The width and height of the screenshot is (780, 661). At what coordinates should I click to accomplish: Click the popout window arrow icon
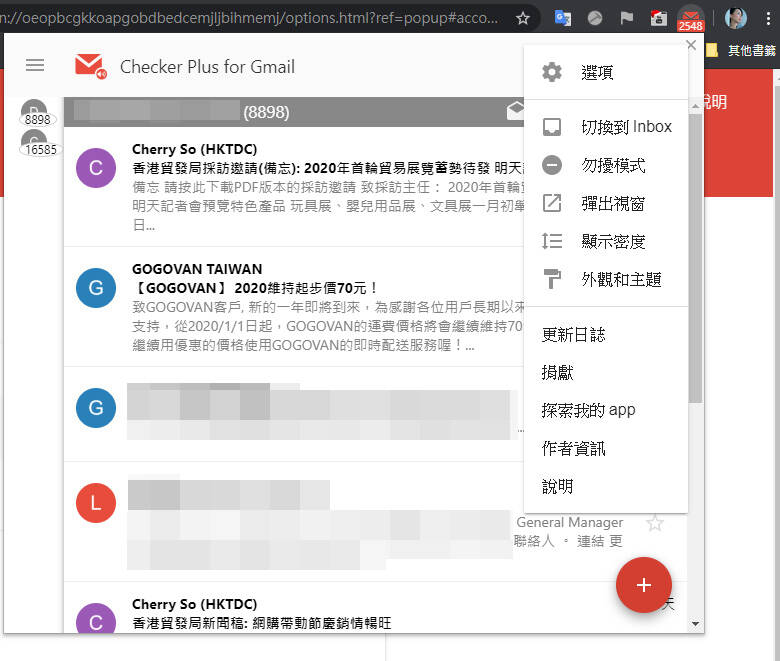[x=552, y=203]
